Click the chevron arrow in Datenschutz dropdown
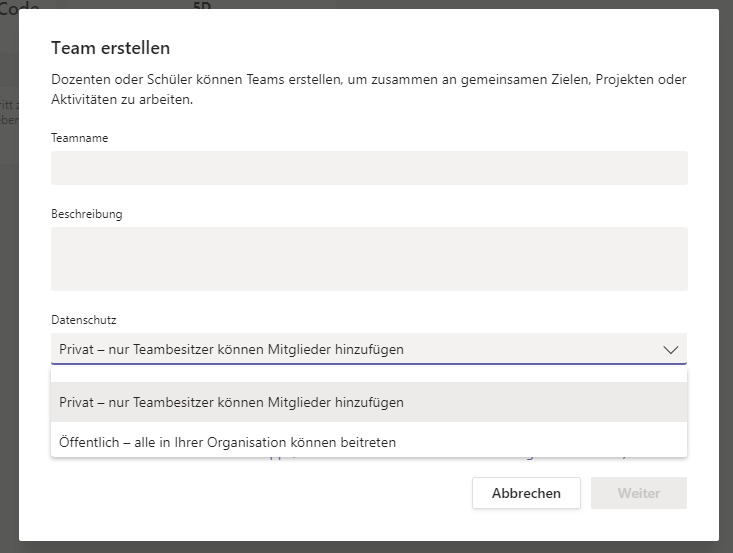The image size is (733, 553). pos(670,349)
